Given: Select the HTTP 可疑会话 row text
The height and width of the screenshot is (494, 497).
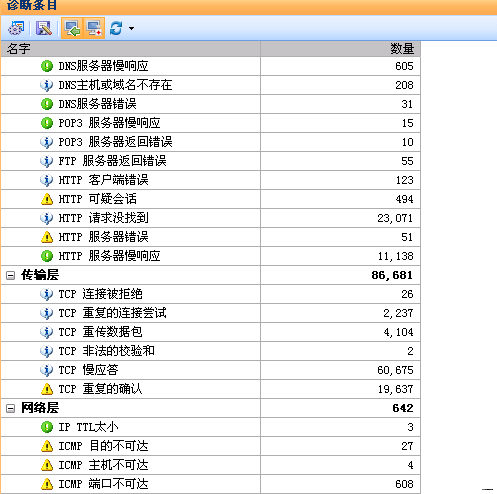Looking at the screenshot, I should 97,199.
